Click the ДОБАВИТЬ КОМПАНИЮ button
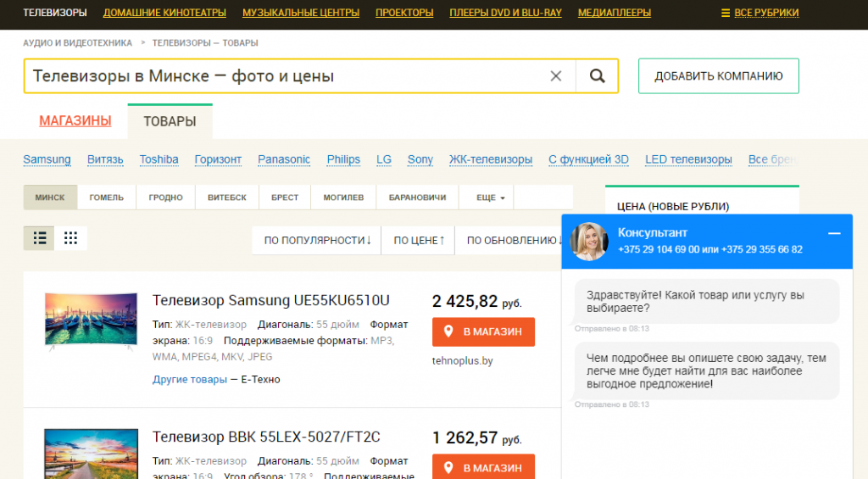Image resolution: width=868 pixels, height=479 pixels. (x=719, y=75)
